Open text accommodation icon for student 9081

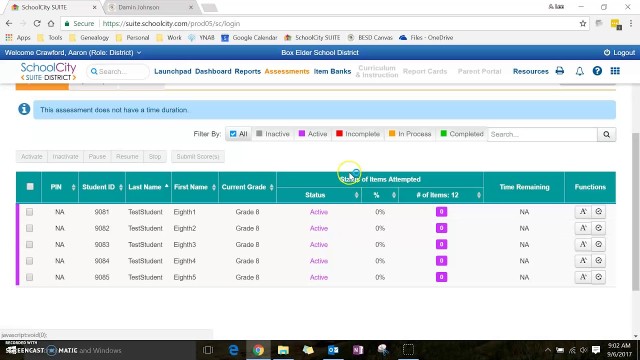tap(583, 211)
